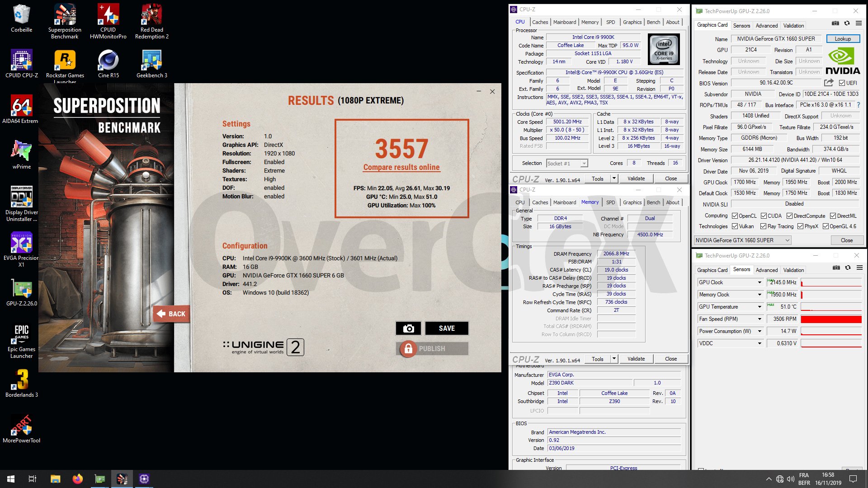Viewport: 868px width, 488px height.
Task: Click BACK button in Superposition
Action: (x=171, y=314)
